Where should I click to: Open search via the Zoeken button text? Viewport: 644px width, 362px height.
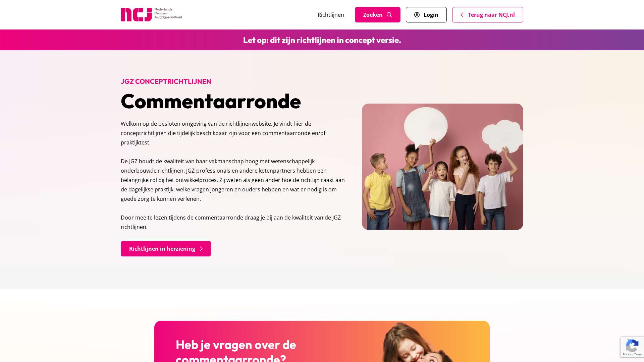(373, 15)
